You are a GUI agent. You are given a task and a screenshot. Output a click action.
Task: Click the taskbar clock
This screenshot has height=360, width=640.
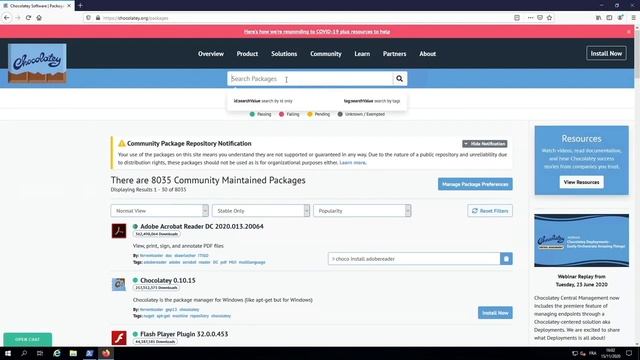pyautogui.click(x=611, y=353)
